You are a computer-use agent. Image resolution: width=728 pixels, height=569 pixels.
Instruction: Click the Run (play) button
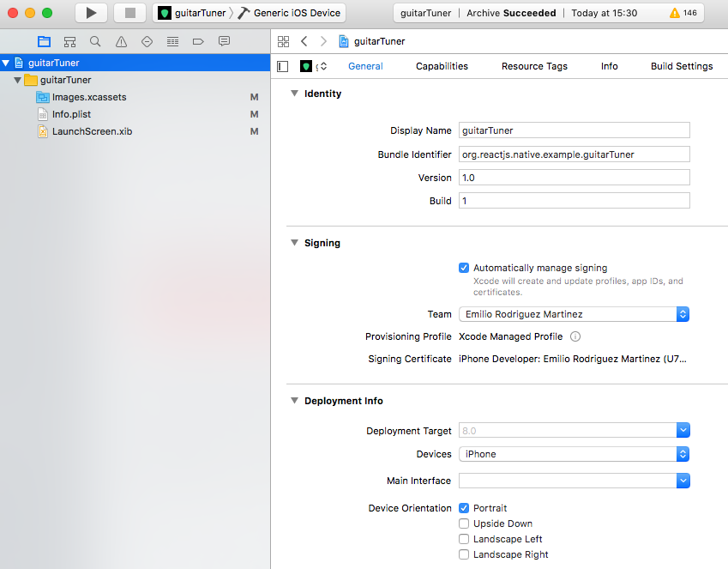[x=92, y=13]
